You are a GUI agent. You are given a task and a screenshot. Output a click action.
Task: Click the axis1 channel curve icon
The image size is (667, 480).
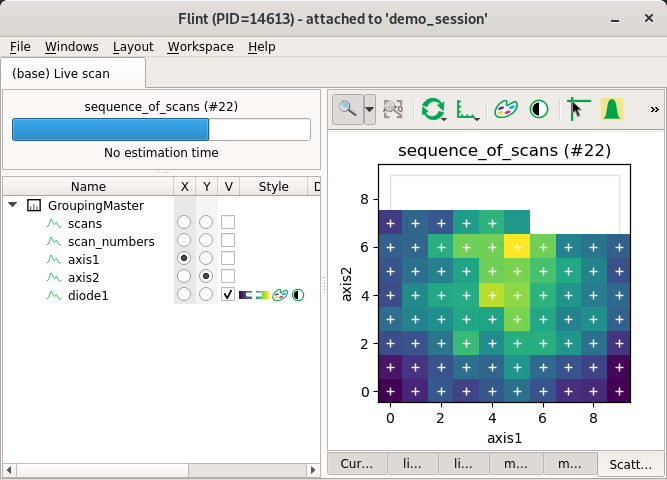click(x=54, y=259)
